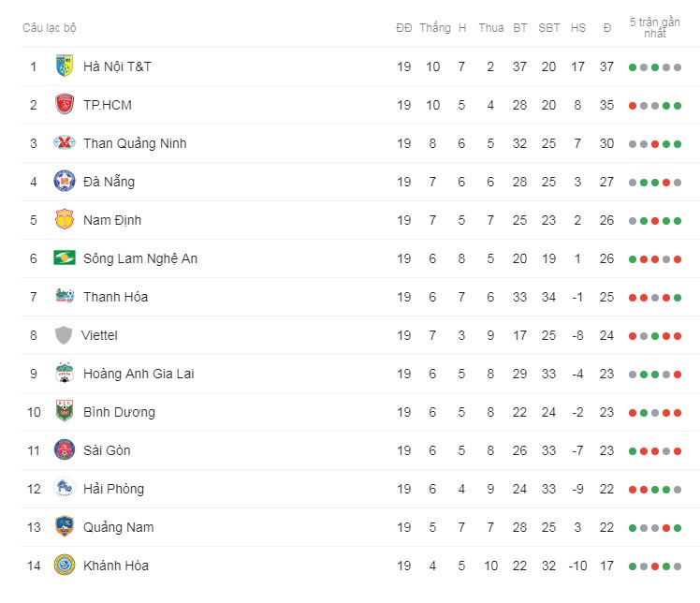Click the TP.HCM red shield logo
Screen dimensions: 700x603
point(65,105)
